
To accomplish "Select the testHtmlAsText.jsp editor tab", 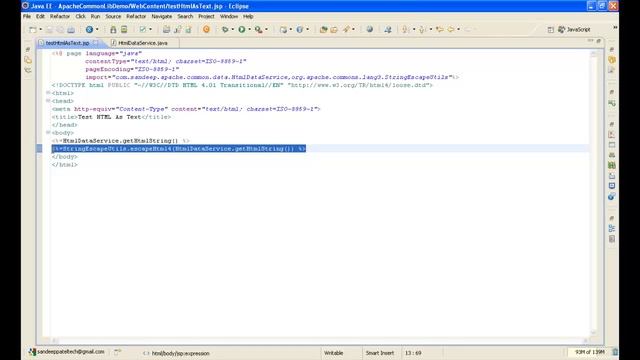I will [x=67, y=43].
